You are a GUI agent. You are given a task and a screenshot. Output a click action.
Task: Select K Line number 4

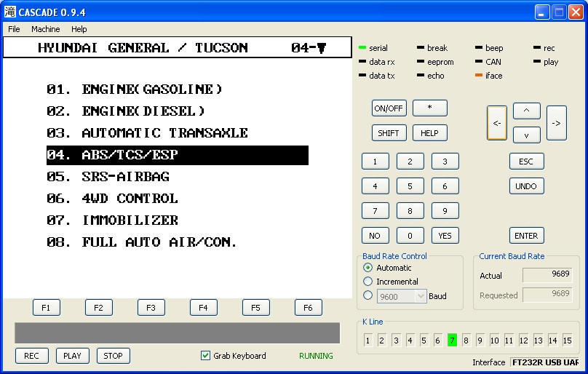click(x=410, y=341)
